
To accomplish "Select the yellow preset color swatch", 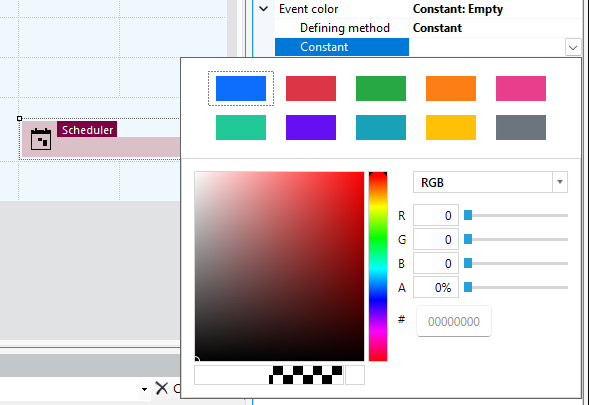I will (451, 127).
